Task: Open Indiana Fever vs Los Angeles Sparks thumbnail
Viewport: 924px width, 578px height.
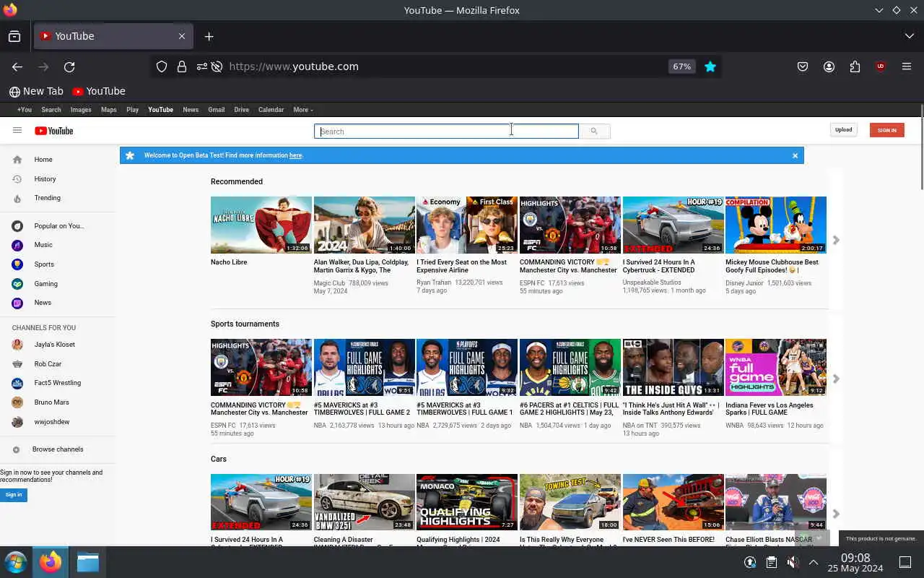Action: click(776, 367)
